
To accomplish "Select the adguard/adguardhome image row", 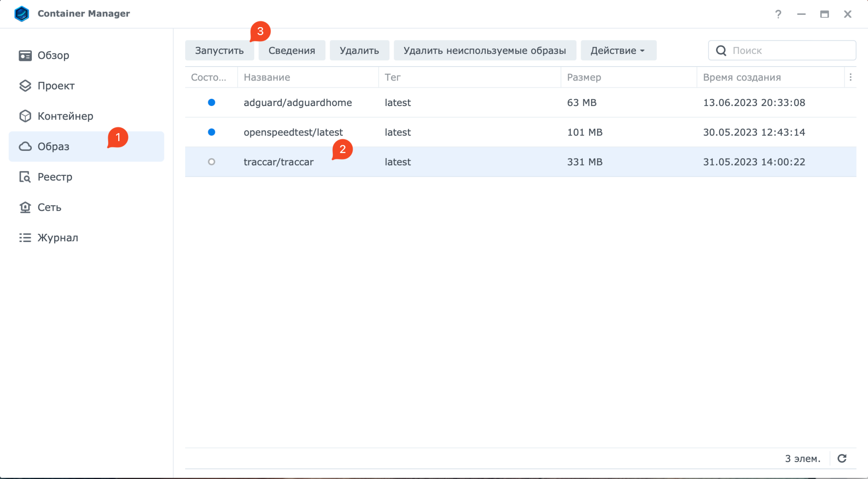I will [x=520, y=103].
